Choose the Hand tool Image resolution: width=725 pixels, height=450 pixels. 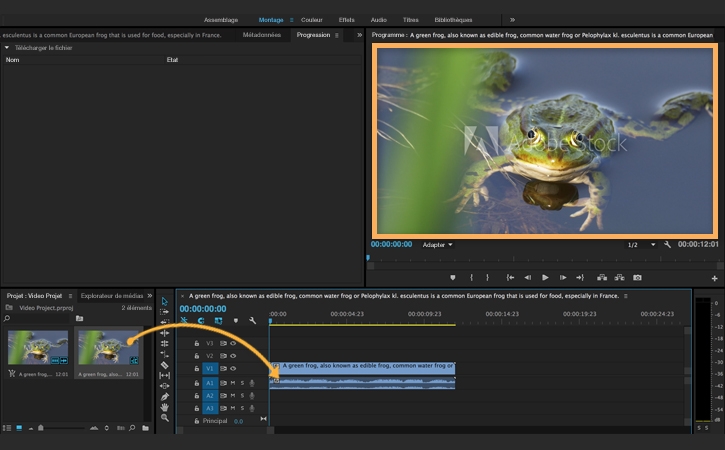[x=165, y=407]
